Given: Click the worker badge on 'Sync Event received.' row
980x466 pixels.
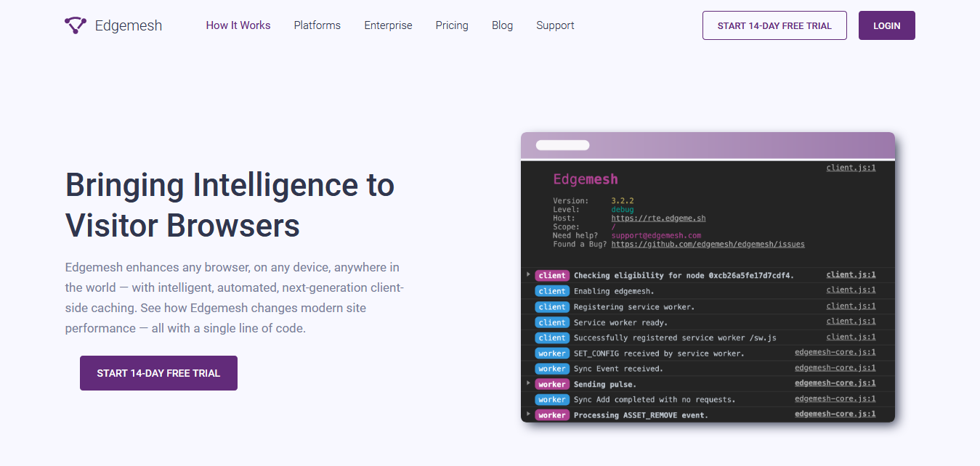Looking at the screenshot, I should [x=552, y=369].
